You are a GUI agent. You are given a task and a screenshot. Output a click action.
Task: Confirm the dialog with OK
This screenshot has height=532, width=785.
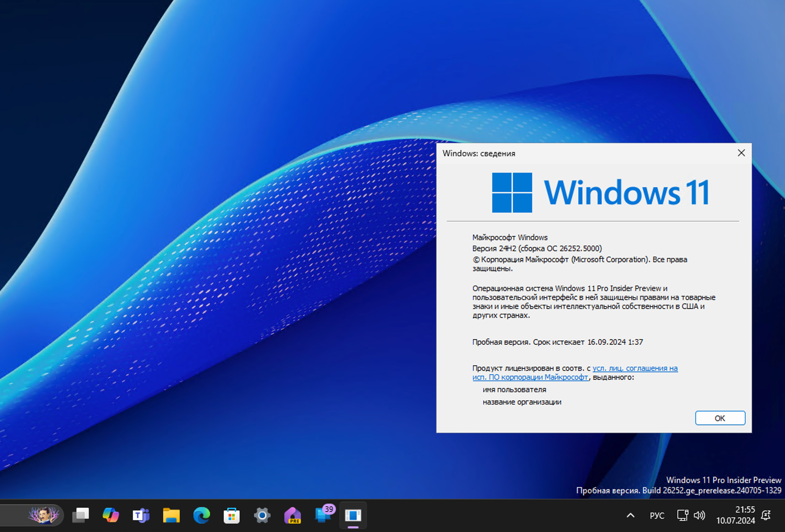pos(720,418)
